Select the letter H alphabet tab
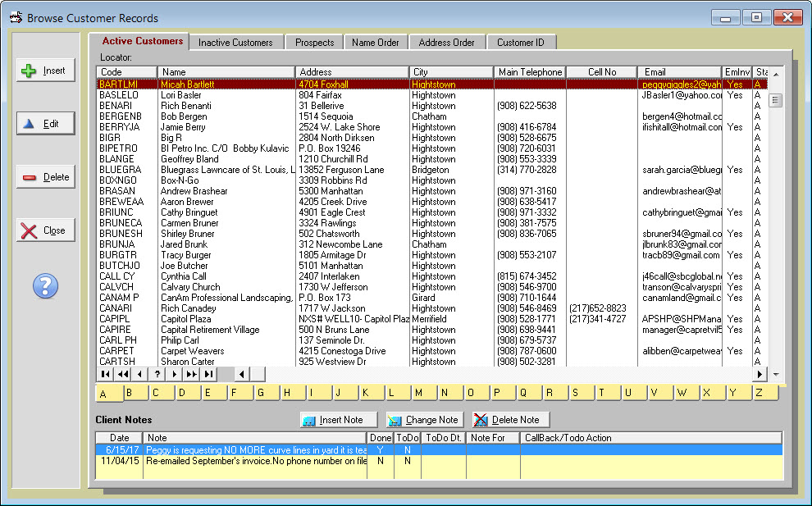 [x=293, y=393]
